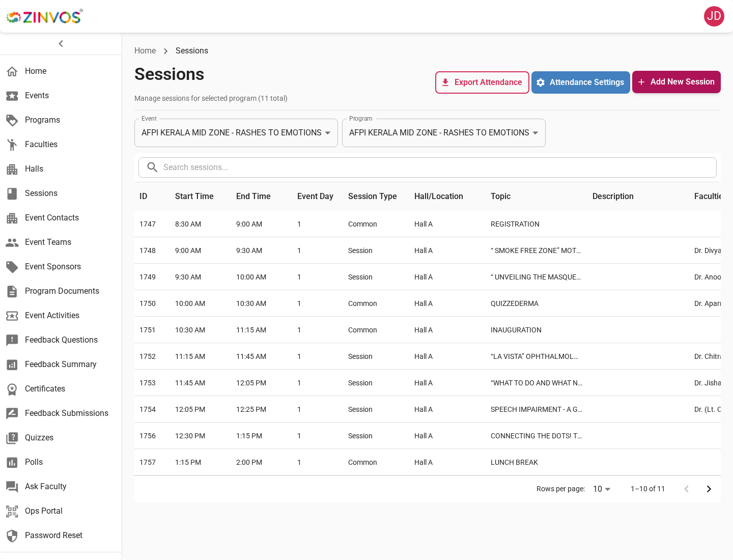Click the Sessions book icon in sidebar
Viewport: 733px width, 560px height.
[12, 193]
